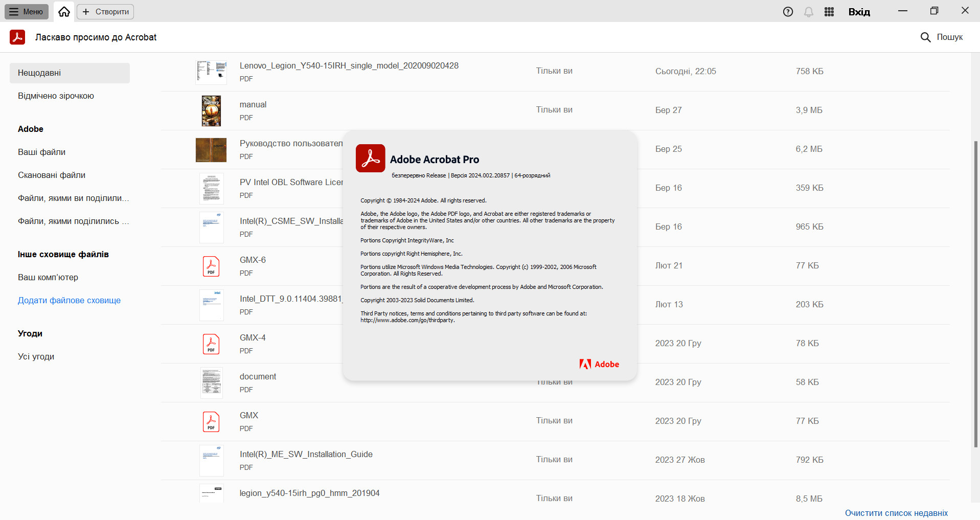
Task: Go to the Home tab icon
Action: 64,12
